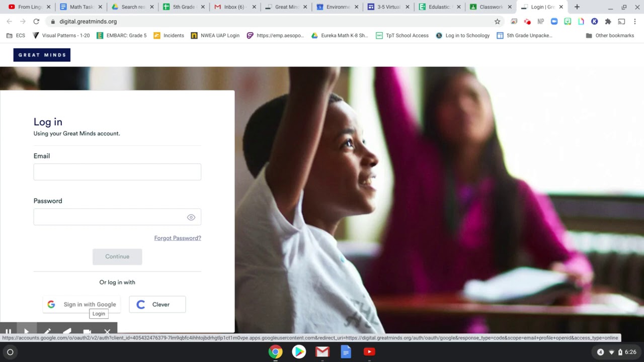This screenshot has height=362, width=644.
Task: Bookmark this page with the star
Action: (497, 22)
